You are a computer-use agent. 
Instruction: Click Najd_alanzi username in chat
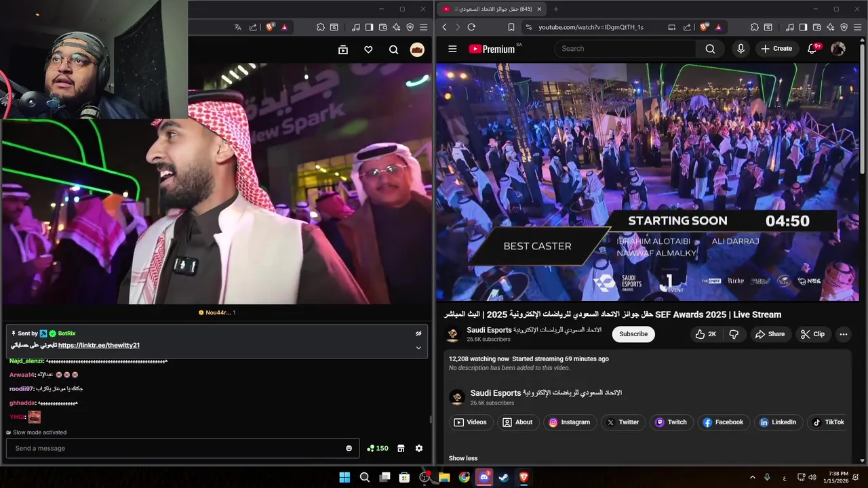coord(26,361)
